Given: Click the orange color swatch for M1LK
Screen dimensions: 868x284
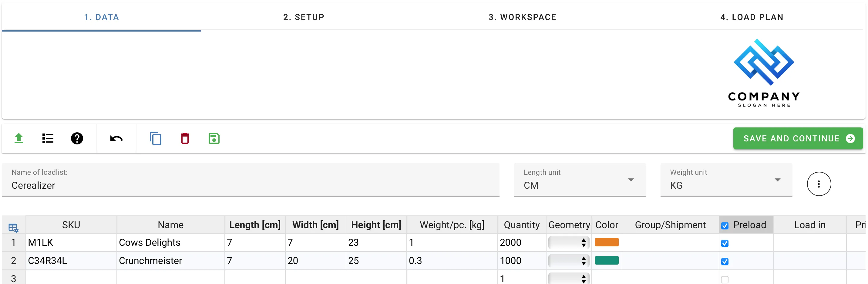Looking at the screenshot, I should [x=607, y=242].
